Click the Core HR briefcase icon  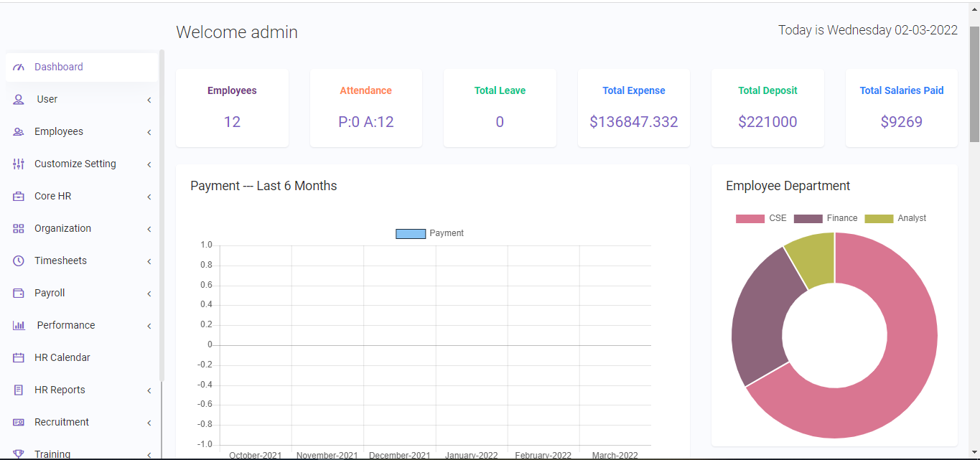click(x=19, y=197)
